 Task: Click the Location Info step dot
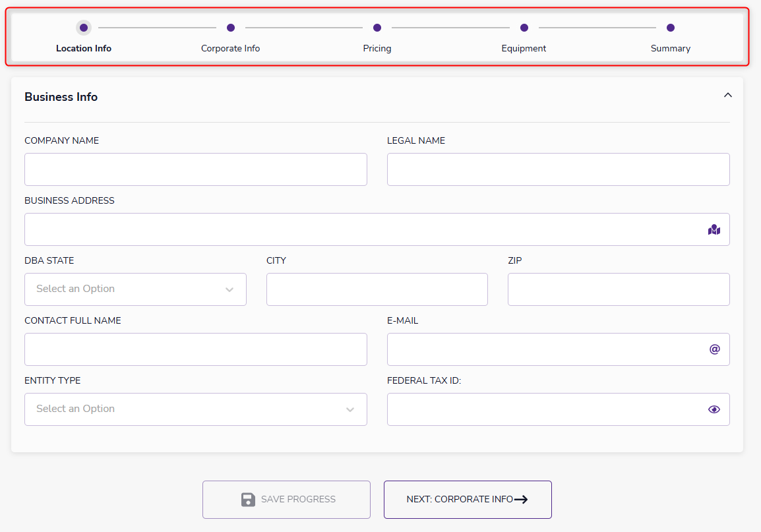(x=83, y=28)
